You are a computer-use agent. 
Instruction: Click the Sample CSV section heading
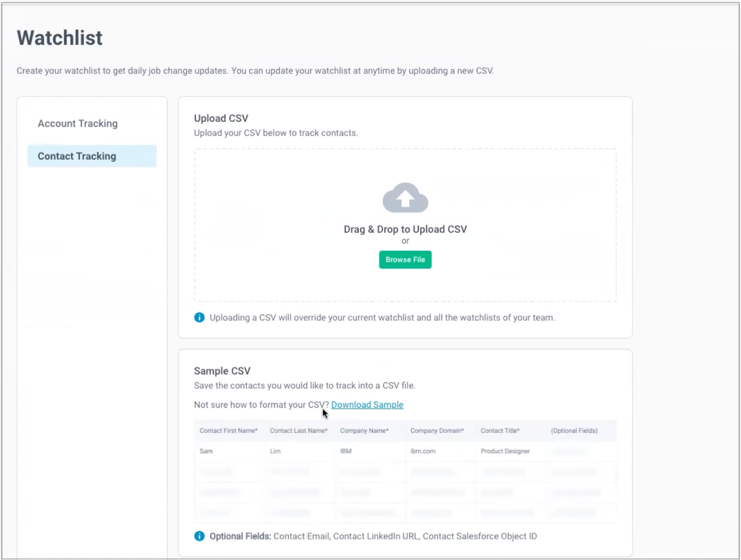(222, 371)
